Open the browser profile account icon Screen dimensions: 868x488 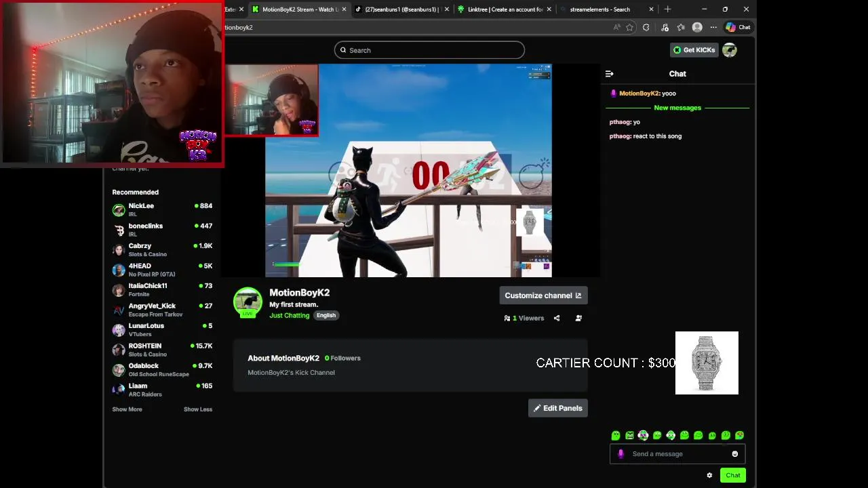[x=697, y=27]
